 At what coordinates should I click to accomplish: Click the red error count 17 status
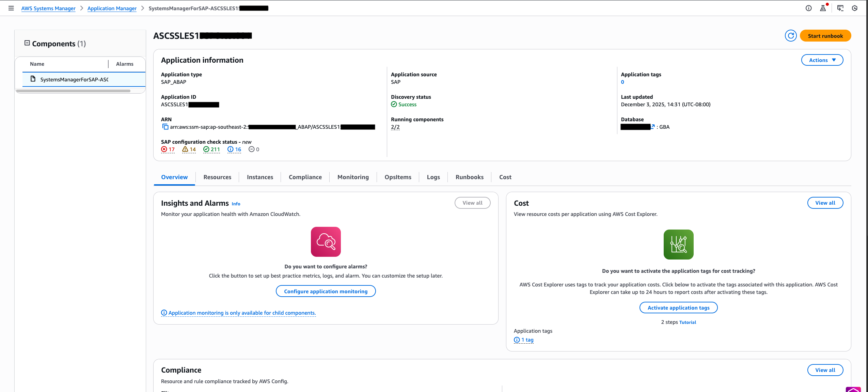168,150
